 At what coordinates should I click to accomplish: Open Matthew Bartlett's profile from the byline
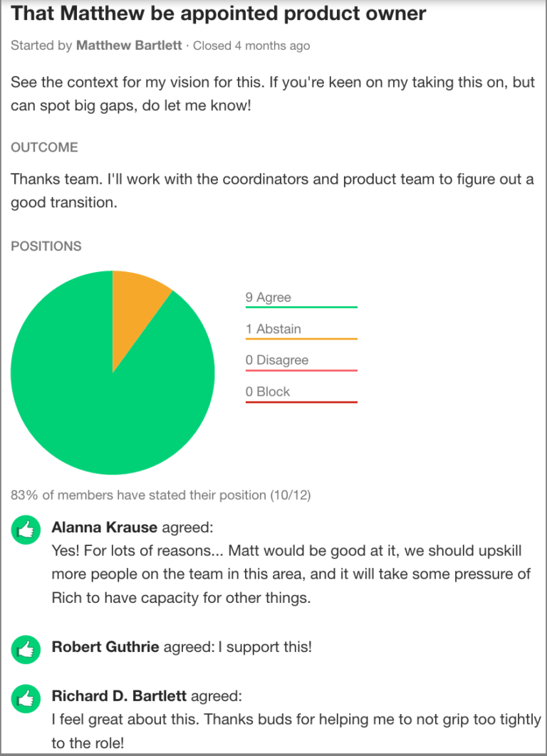128,46
